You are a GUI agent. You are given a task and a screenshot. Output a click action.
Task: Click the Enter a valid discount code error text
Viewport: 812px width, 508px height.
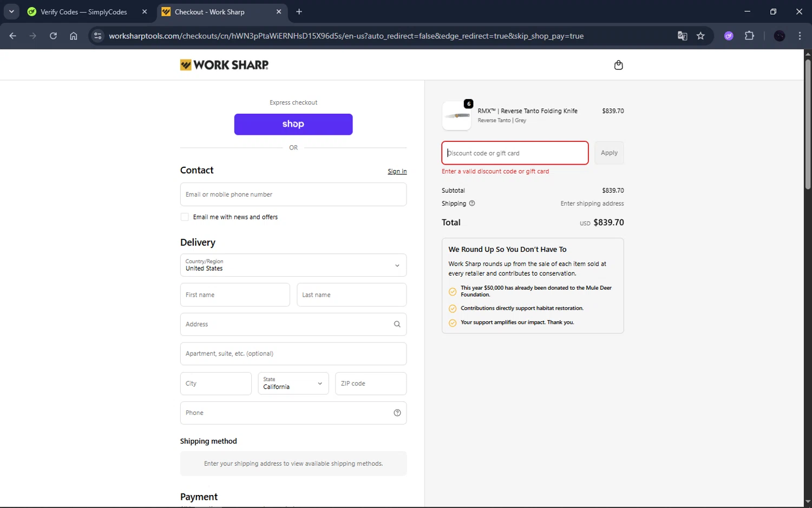click(x=495, y=171)
